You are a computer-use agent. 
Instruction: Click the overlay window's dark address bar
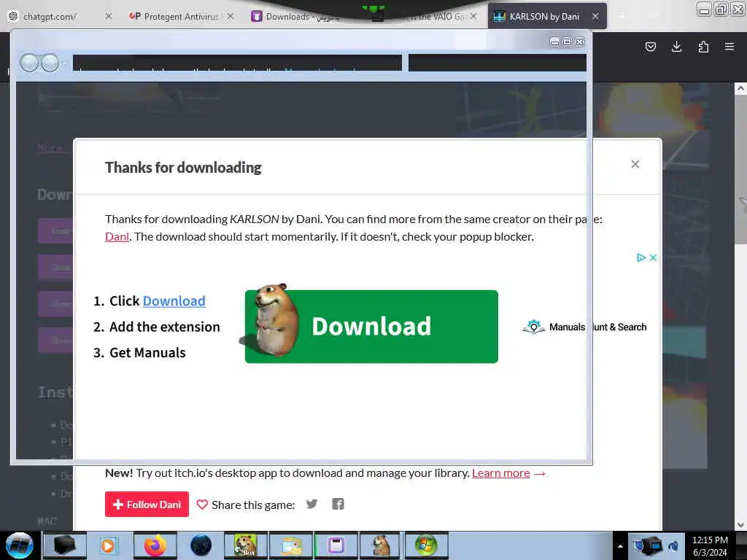pos(237,63)
